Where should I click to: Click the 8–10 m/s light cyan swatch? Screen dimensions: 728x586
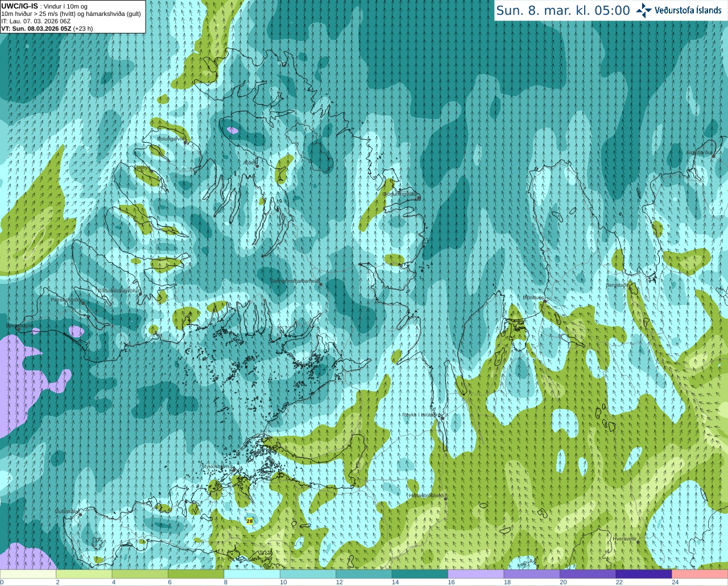[x=252, y=574]
